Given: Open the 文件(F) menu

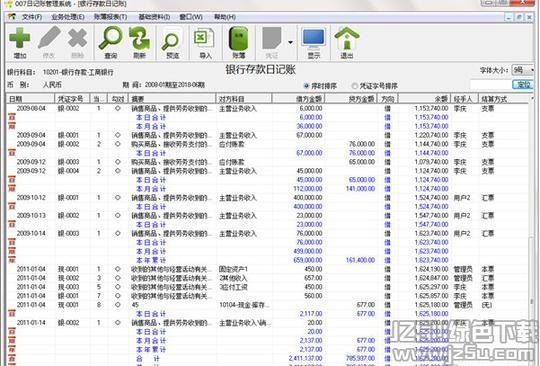Looking at the screenshot, I should pyautogui.click(x=32, y=17).
